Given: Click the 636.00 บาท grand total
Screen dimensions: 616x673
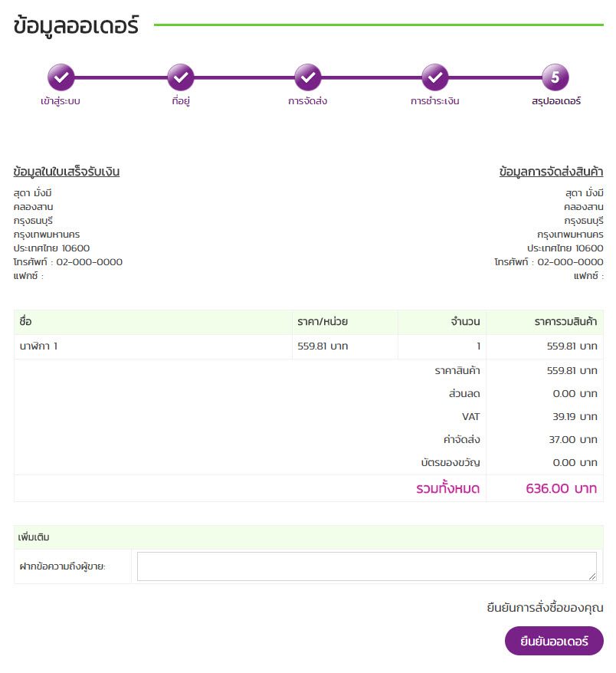Looking at the screenshot, I should click(x=561, y=488).
